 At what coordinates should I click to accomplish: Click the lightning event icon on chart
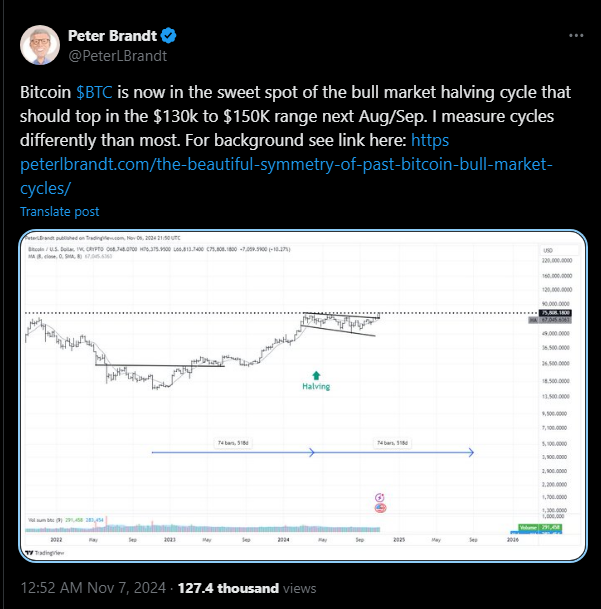click(x=379, y=497)
